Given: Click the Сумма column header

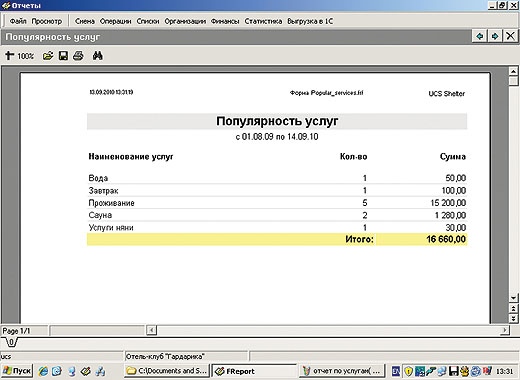Looking at the screenshot, I should [453, 157].
